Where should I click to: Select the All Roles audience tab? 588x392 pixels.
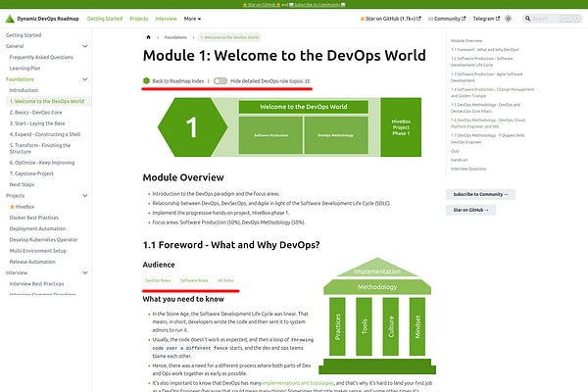click(225, 280)
